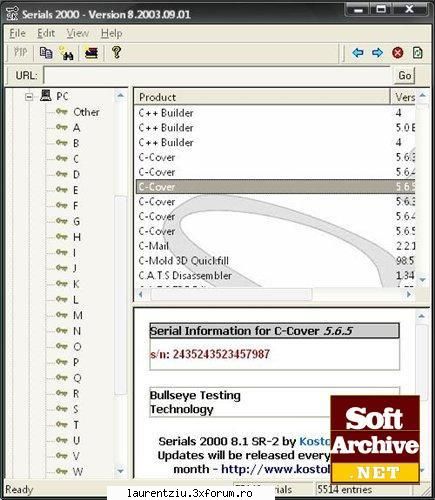Click the Kosto author link
This screenshot has width=435, height=500.
point(315,441)
